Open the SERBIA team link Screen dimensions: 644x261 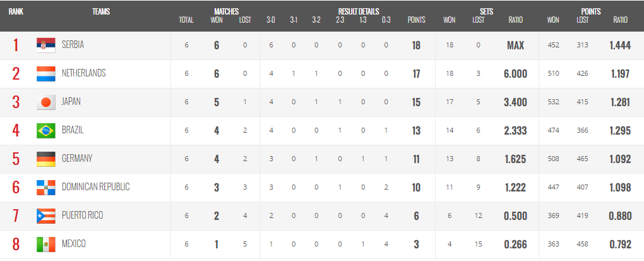tap(73, 46)
